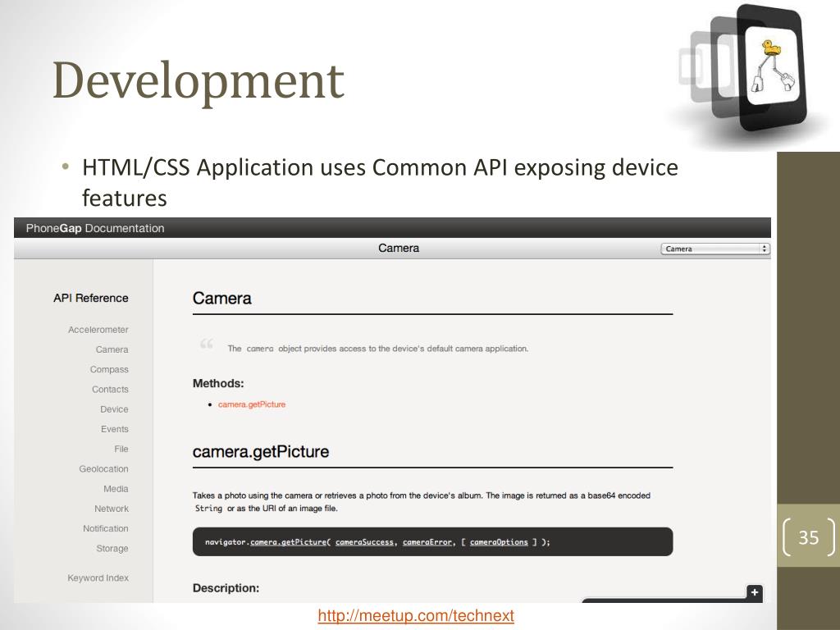This screenshot has height=630, width=840.
Task: Click the centered Camera title in toolbar
Action: [399, 248]
